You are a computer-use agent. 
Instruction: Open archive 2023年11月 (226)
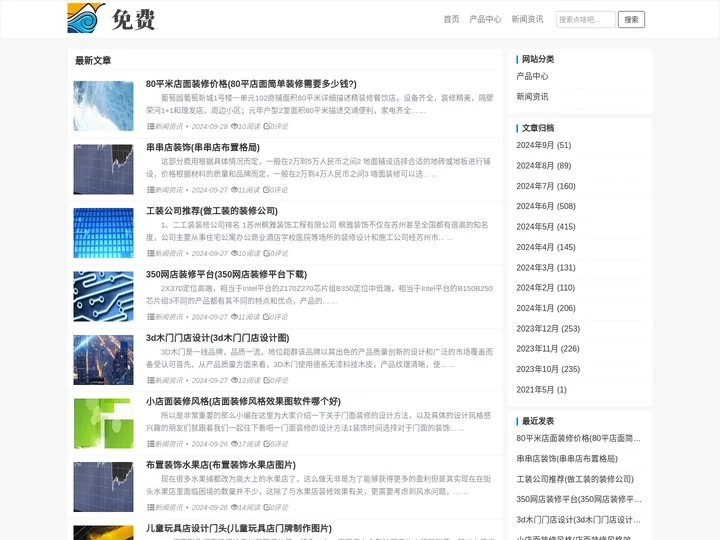pyautogui.click(x=548, y=349)
